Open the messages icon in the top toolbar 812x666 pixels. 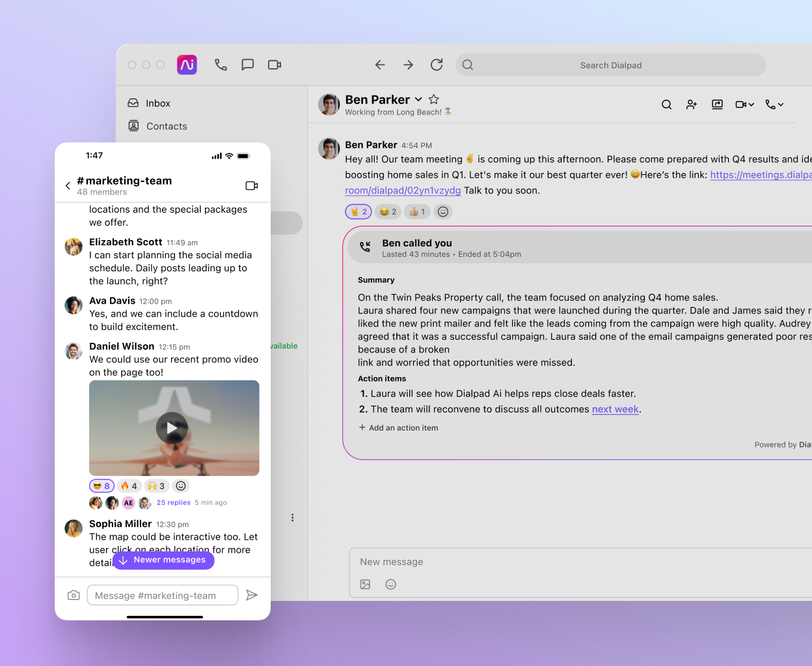pyautogui.click(x=247, y=64)
